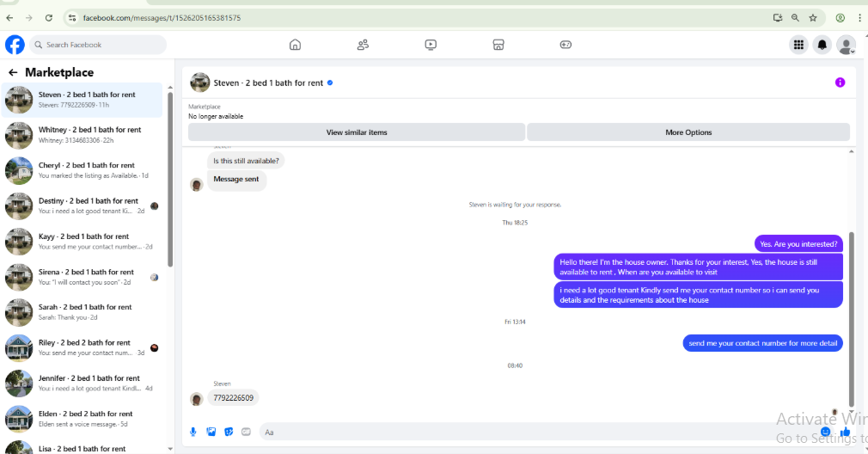868x454 pixels.
Task: Open the Gaming tab
Action: tap(565, 45)
